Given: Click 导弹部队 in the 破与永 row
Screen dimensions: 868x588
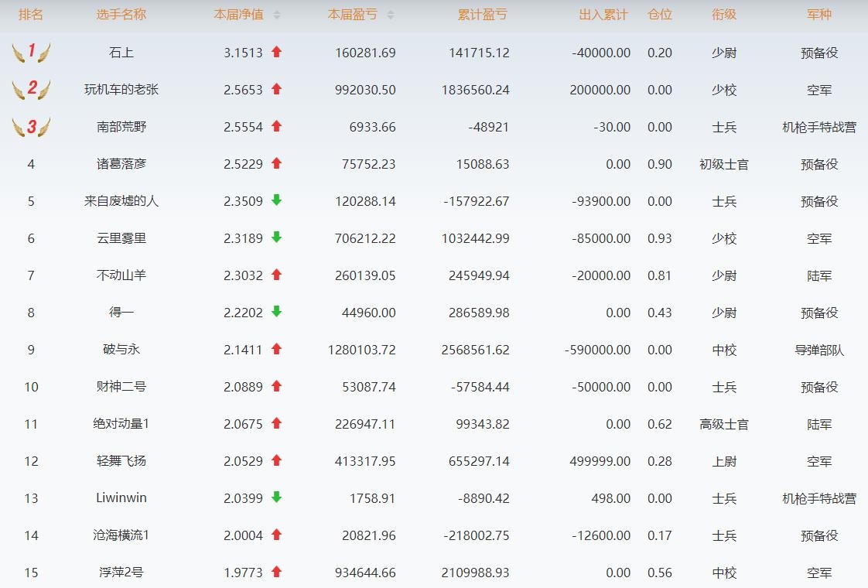Looking at the screenshot, I should tap(819, 350).
